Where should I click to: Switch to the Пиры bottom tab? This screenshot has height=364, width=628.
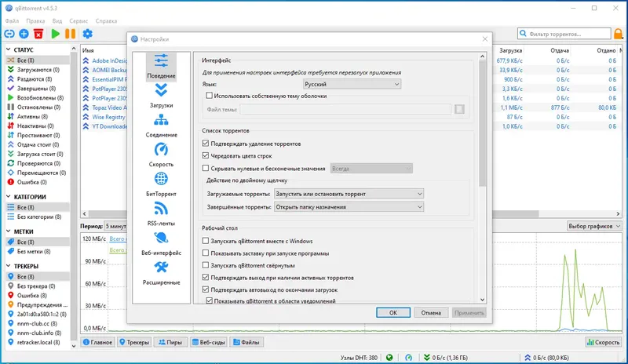[x=170, y=342]
